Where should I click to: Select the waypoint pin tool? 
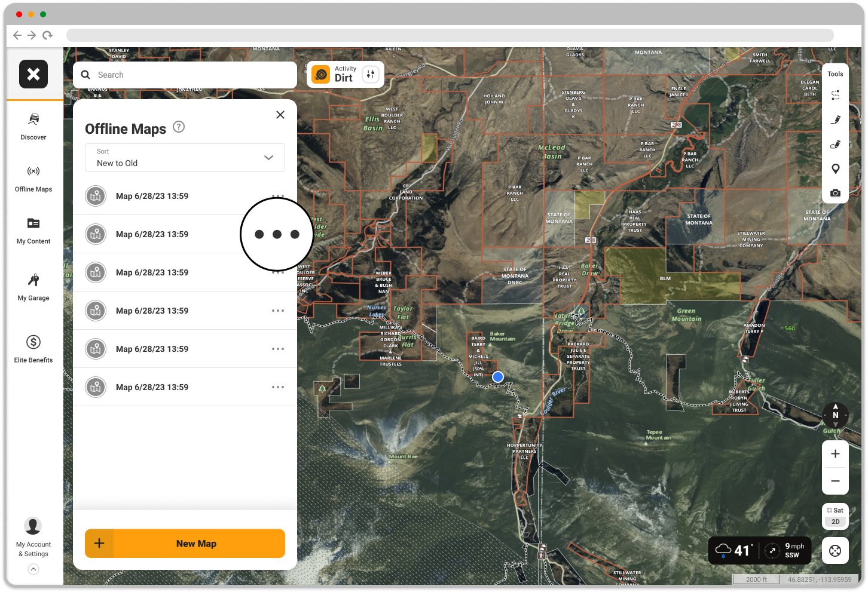(836, 168)
